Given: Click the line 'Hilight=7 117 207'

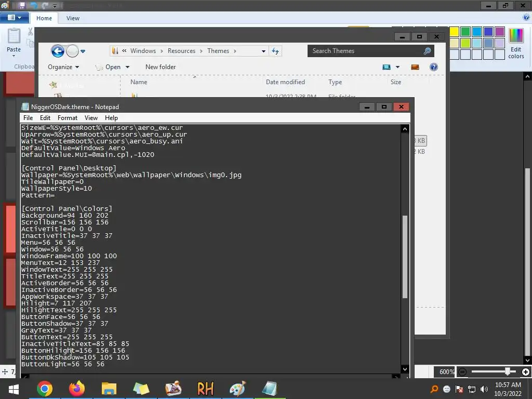Looking at the screenshot, I should (56, 303).
